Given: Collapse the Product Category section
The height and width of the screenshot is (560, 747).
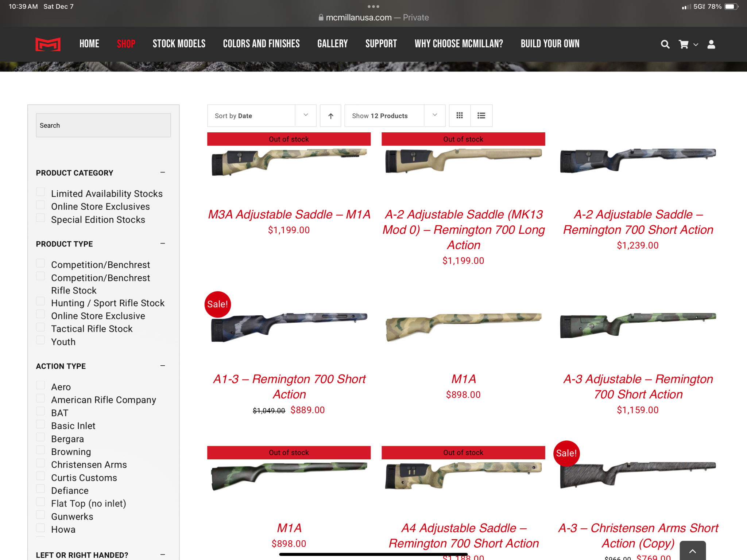Looking at the screenshot, I should tap(163, 172).
